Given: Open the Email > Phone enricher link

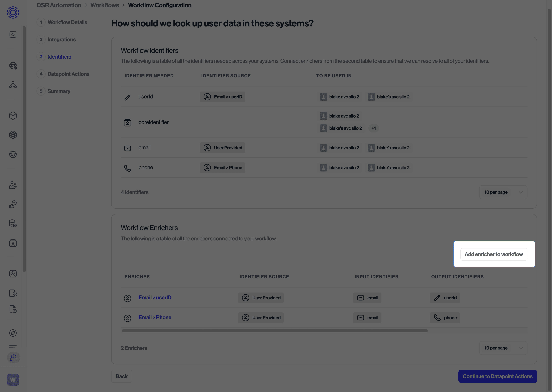Looking at the screenshot, I should click(x=155, y=317).
